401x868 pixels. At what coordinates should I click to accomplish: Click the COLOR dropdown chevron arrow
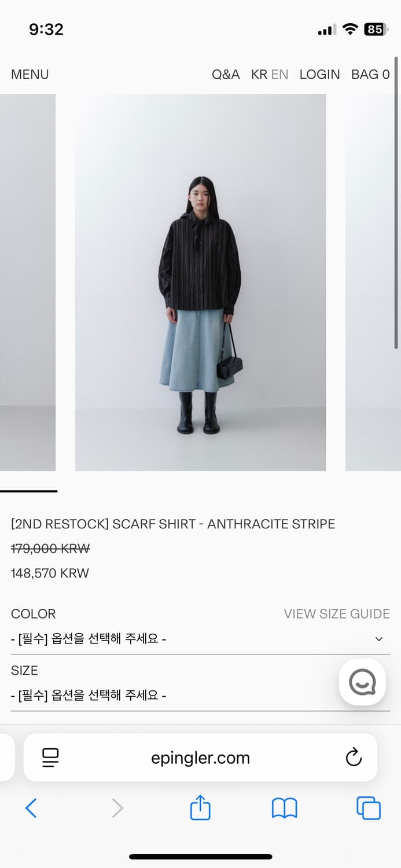point(379,639)
